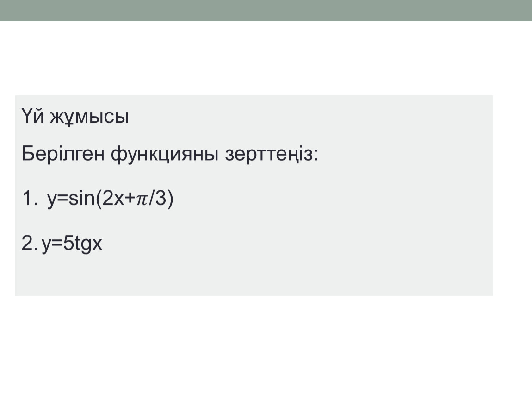Select the π symbol in the formula

[x=142, y=200]
